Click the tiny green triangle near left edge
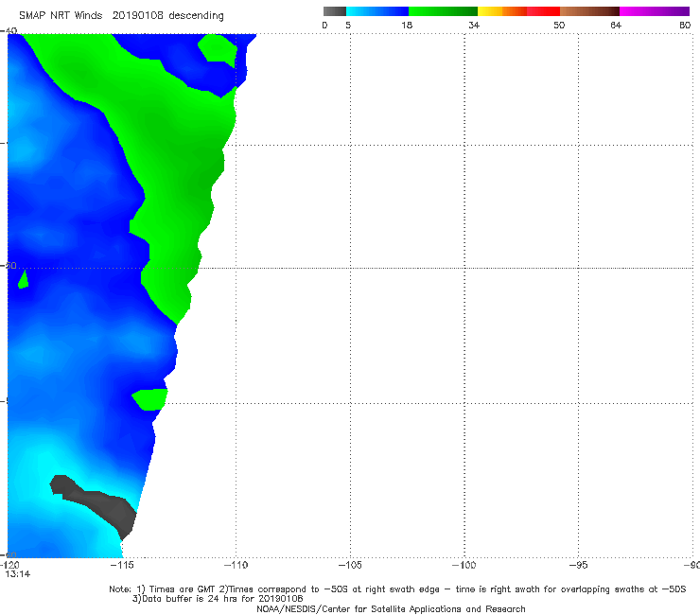 tap(24, 280)
